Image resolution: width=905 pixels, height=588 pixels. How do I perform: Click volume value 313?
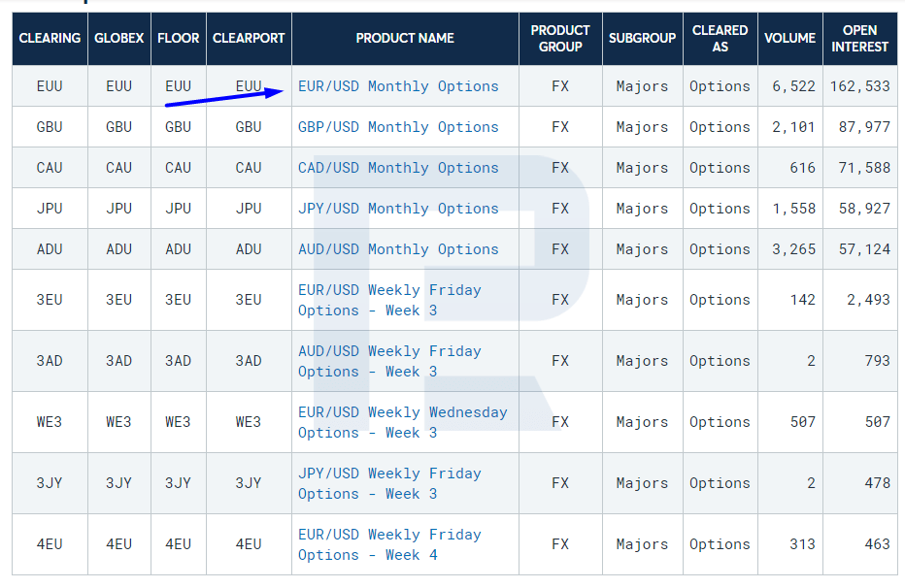point(803,544)
